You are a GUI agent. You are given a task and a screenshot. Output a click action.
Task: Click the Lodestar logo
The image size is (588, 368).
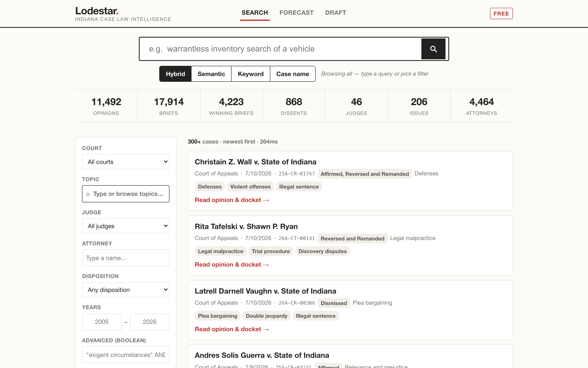tap(97, 11)
